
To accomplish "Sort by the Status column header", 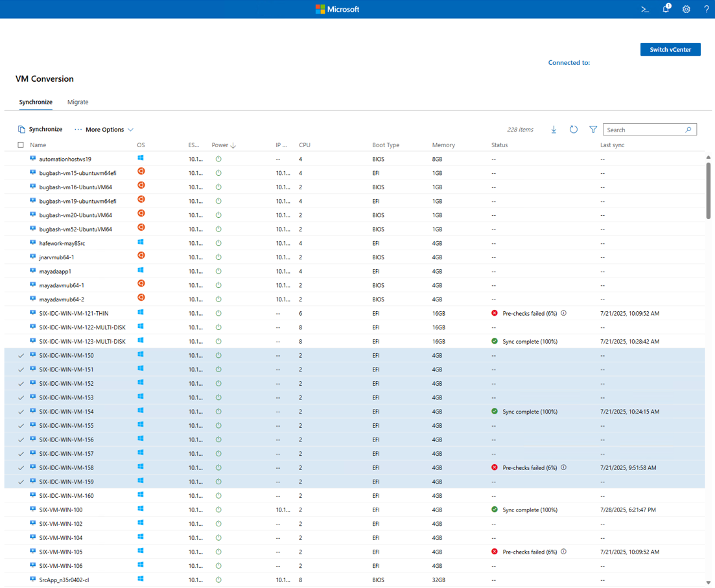I will (x=499, y=145).
